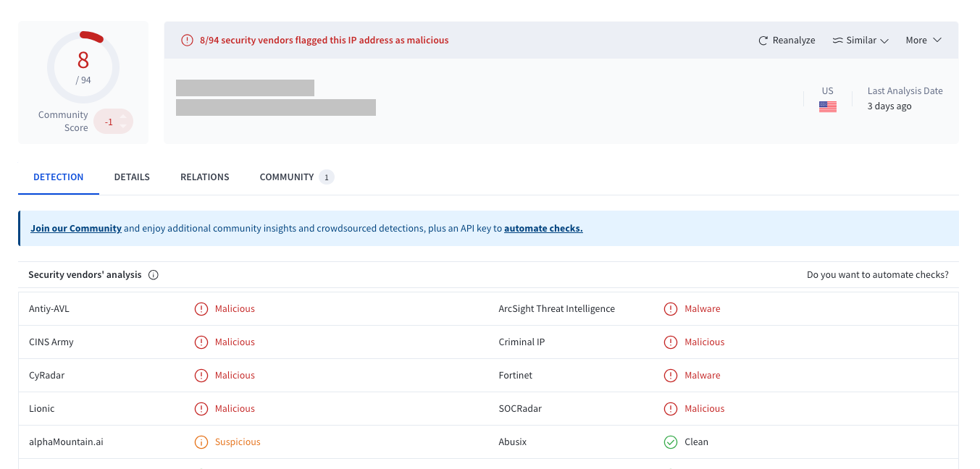980x469 pixels.
Task: Click the 8/94 security vendors flagged message
Action: click(324, 41)
